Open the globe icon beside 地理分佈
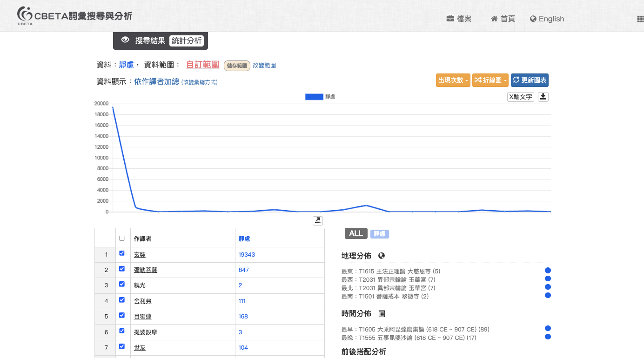 coord(382,256)
